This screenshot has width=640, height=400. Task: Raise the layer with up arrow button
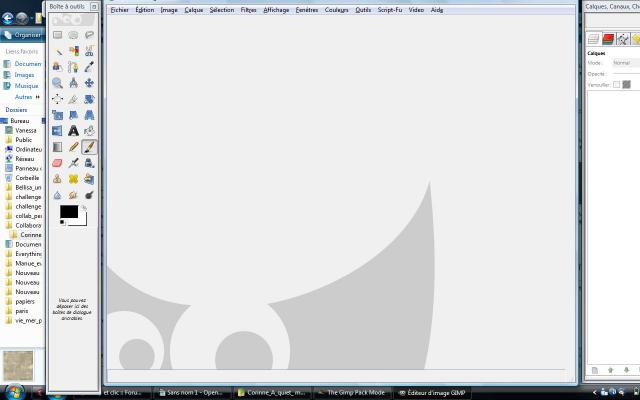611,370
